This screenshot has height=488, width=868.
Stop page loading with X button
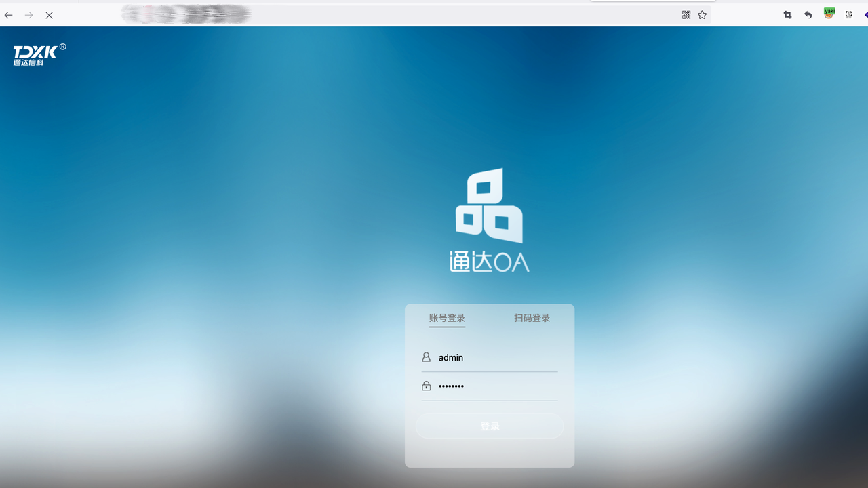pyautogui.click(x=49, y=15)
